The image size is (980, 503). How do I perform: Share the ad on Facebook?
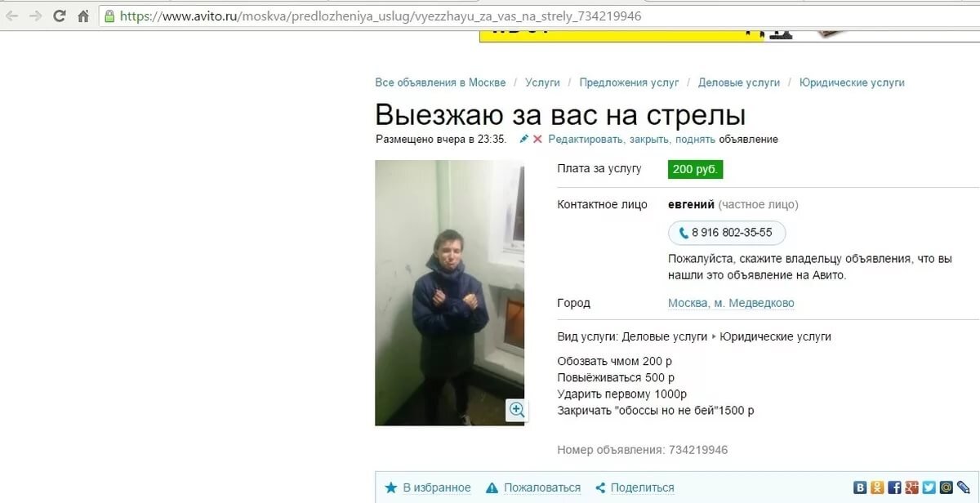(894, 487)
